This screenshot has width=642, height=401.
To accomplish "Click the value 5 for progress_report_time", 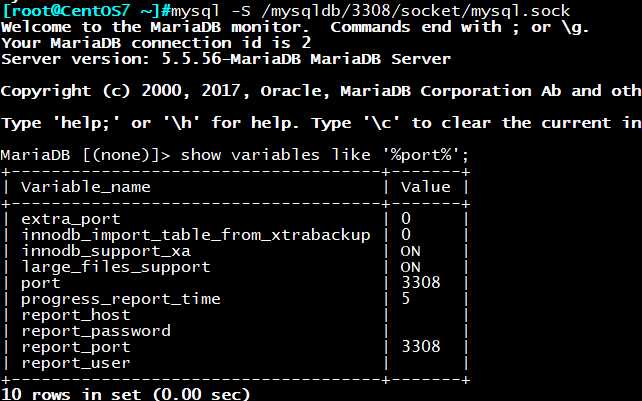I will pyautogui.click(x=406, y=298).
